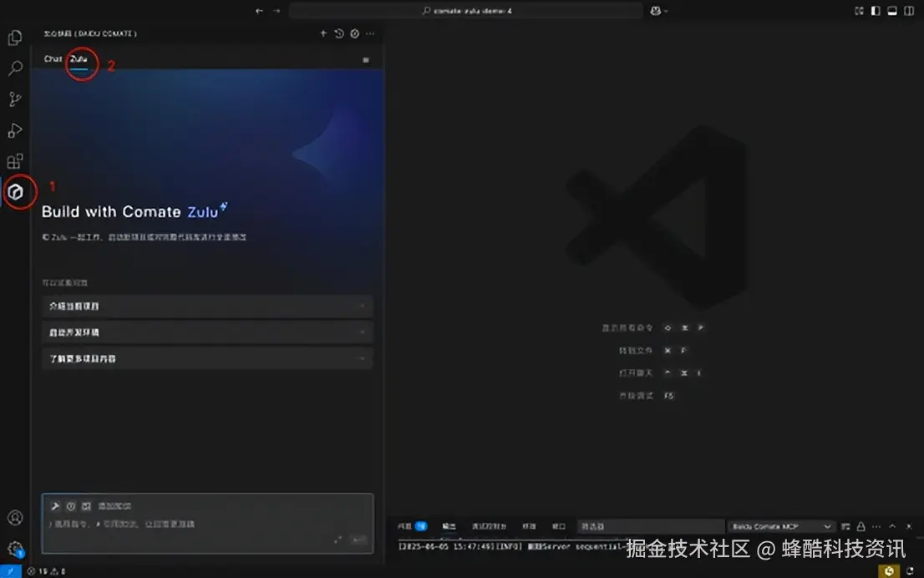This screenshot has width=924, height=578.
Task: Open the Copilot icon in title bar
Action: [655, 11]
